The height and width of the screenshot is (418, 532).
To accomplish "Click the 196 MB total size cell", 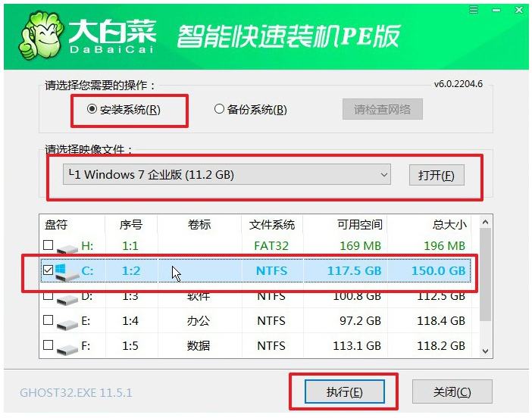I will 444,246.
